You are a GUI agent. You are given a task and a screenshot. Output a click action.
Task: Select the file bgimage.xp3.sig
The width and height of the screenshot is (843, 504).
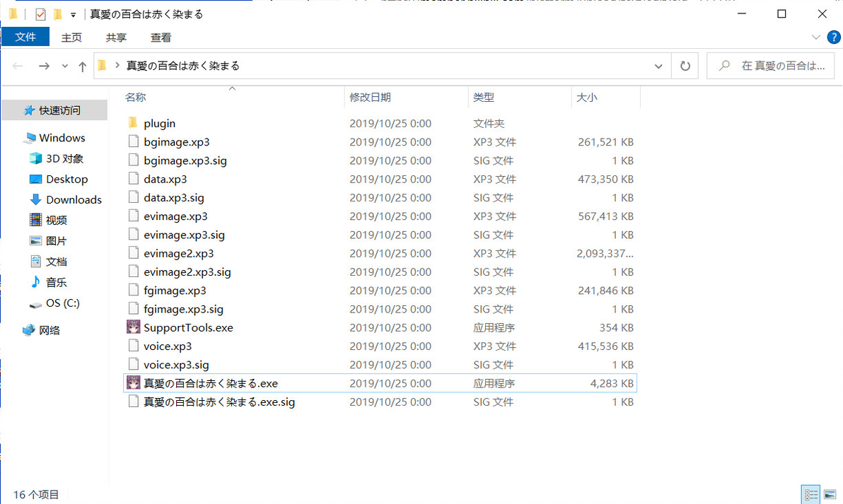[185, 160]
